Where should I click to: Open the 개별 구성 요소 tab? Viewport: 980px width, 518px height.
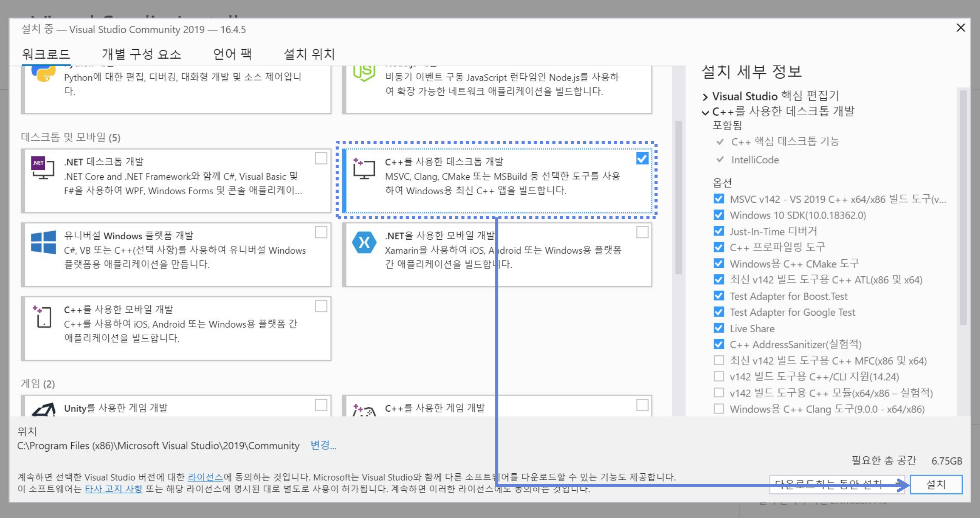click(x=141, y=54)
